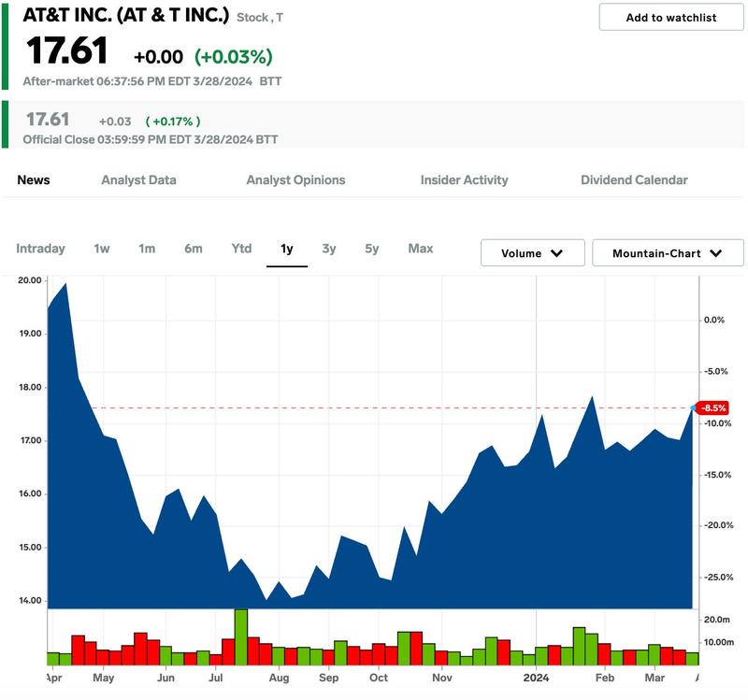Click the tallest green volume bar in July
This screenshot has height=700, width=748.
(x=241, y=637)
